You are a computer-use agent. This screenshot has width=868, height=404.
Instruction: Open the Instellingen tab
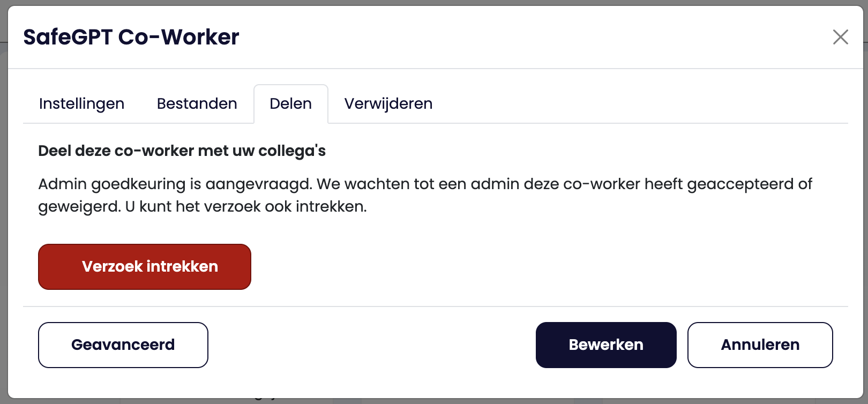point(81,103)
